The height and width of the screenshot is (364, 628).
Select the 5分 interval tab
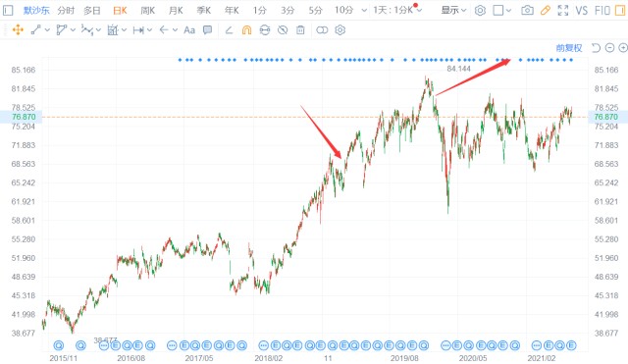point(315,11)
